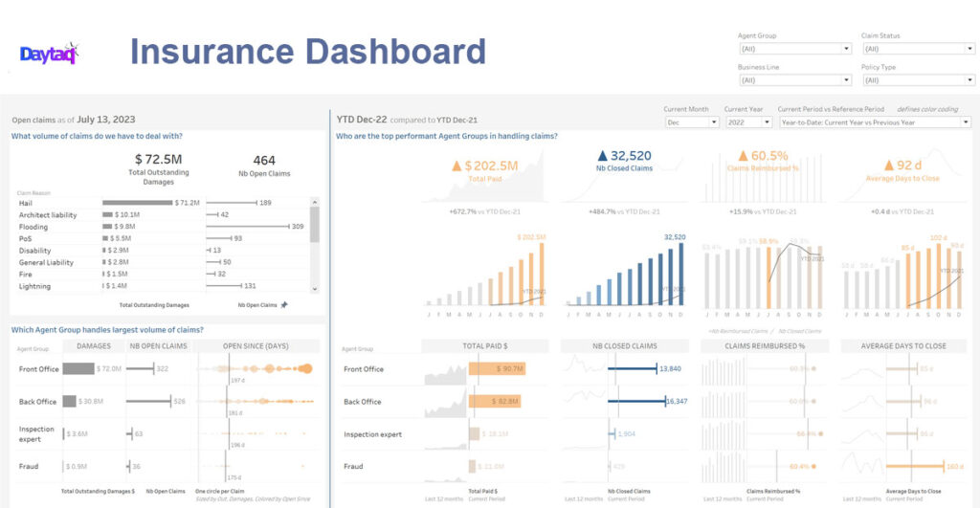Click the pin icon beside Nb Open Claims
The image size is (980, 508).
click(x=284, y=305)
